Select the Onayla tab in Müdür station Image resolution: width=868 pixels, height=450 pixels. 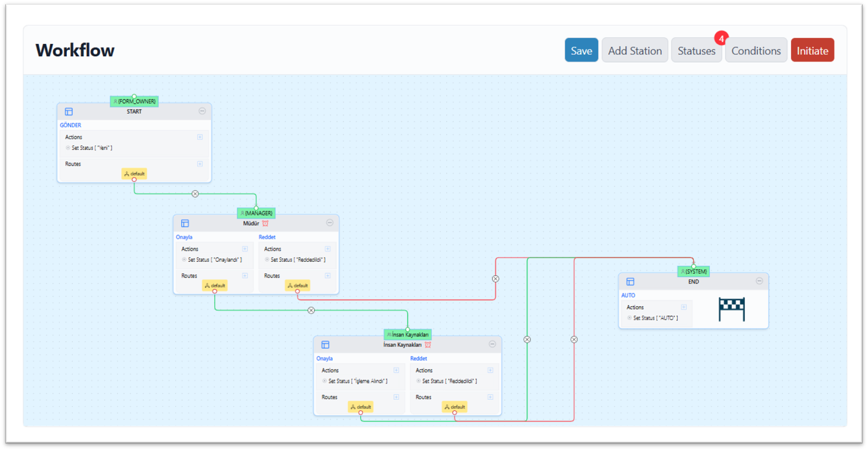coord(184,237)
